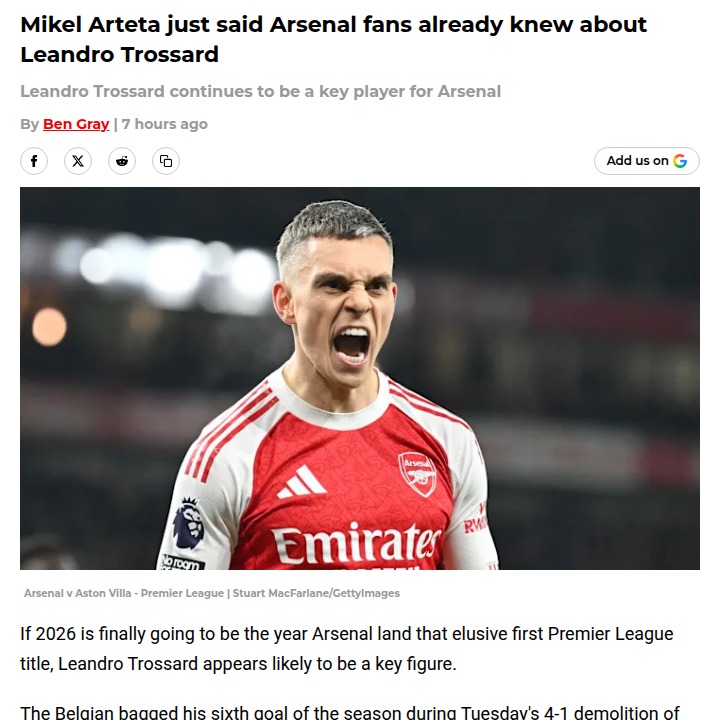Click the 'By' label before the author name
This screenshot has width=720, height=720.
click(29, 124)
